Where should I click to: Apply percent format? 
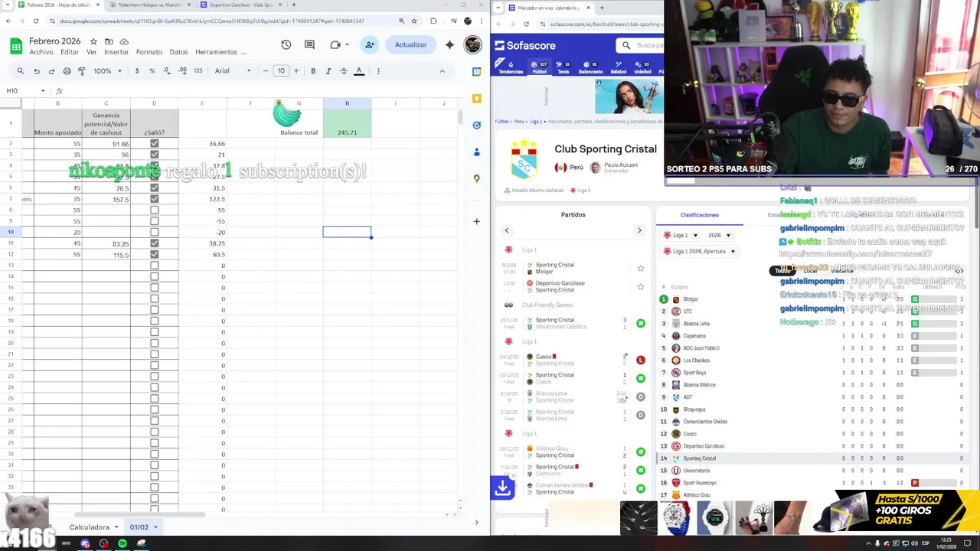click(152, 71)
